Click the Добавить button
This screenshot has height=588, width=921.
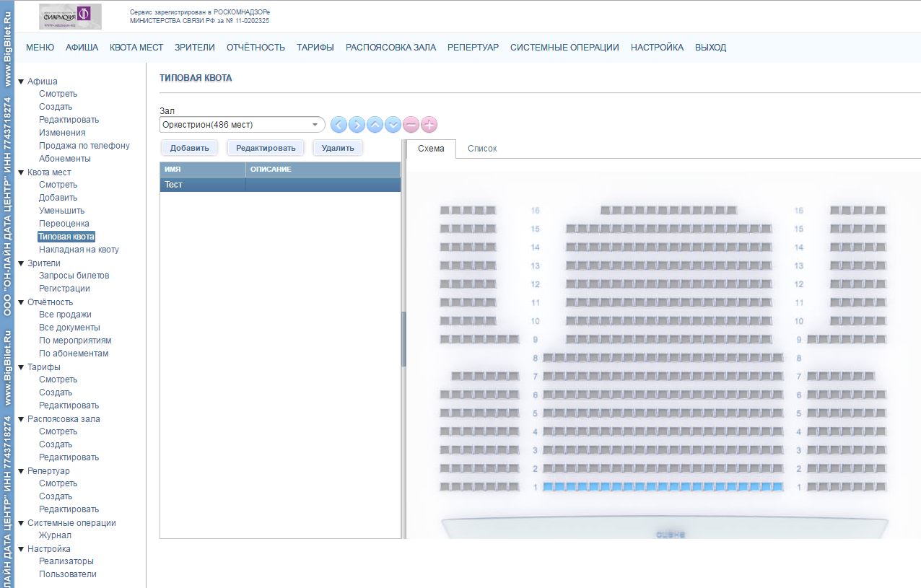point(190,148)
